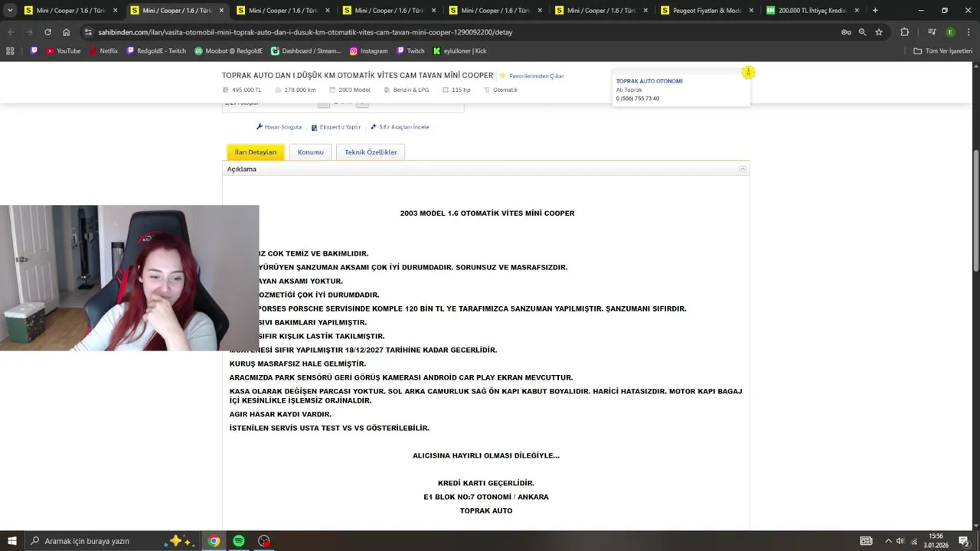Open the taskbar notification center icon
Viewport: 980px width, 551px height.
coord(964,541)
